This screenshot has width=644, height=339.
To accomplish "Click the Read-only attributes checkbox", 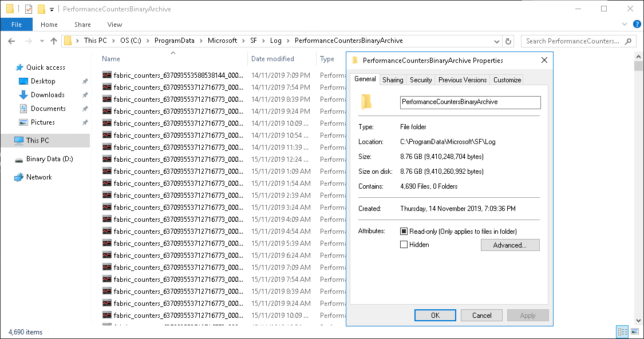I will point(404,230).
